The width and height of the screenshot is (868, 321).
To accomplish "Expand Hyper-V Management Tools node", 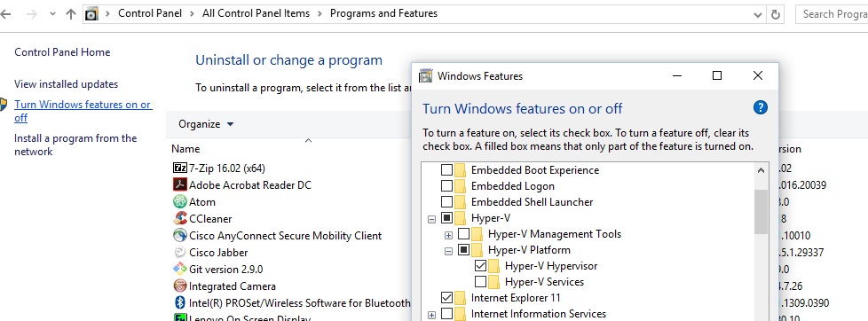I will pos(449,235).
